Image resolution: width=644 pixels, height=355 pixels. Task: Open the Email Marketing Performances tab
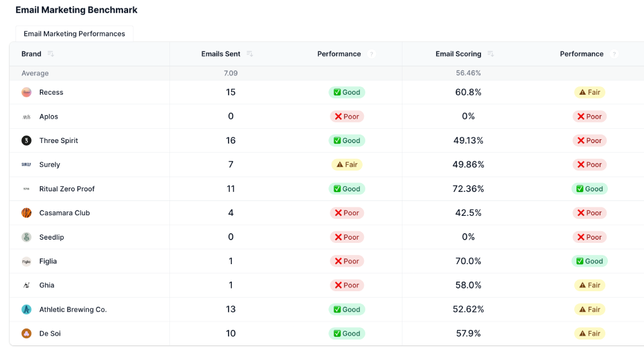coord(74,34)
